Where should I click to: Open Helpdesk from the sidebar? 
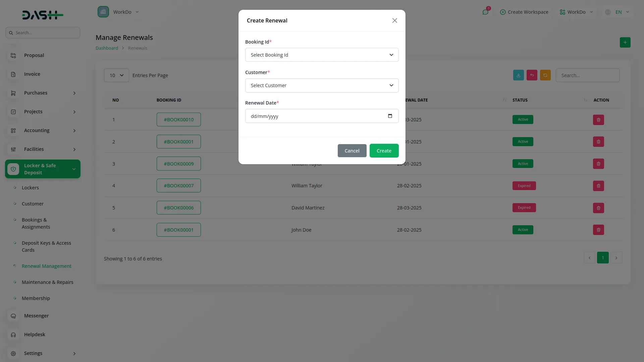(x=34, y=334)
